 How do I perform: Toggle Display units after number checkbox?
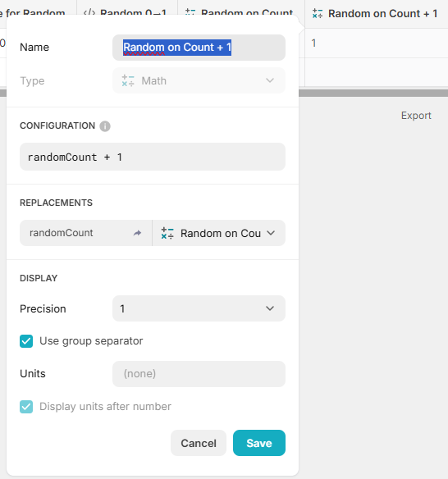click(26, 407)
